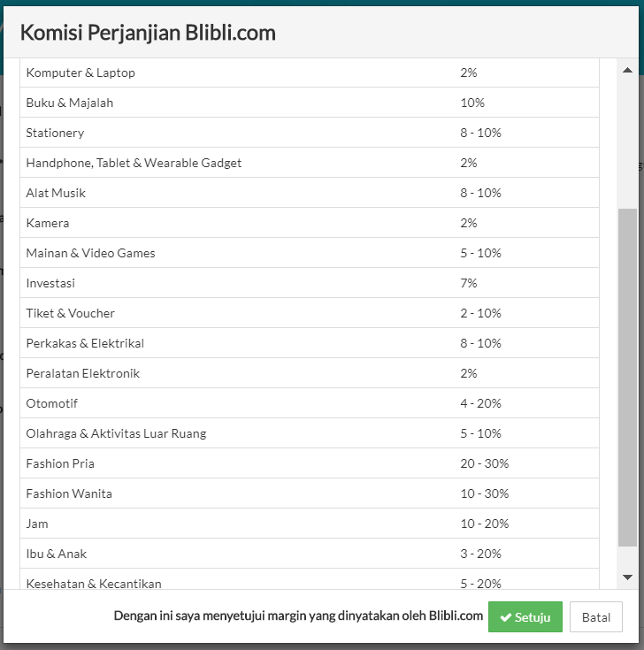644x650 pixels.
Task: Click Handphone, Tablet & Wearable Gadget
Action: [134, 163]
